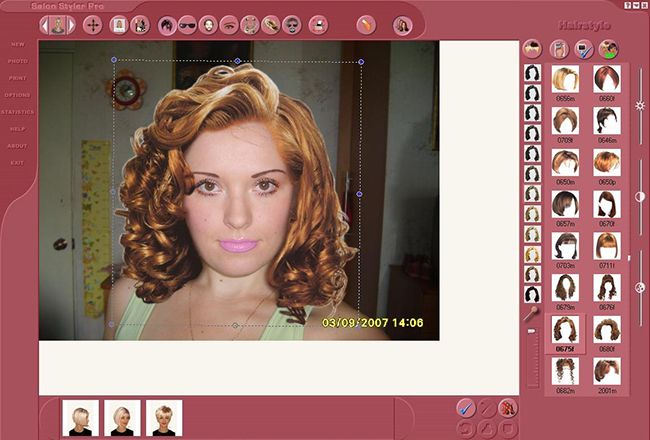Click the blue checkmark apply icon
Image resolution: width=650 pixels, height=440 pixels.
tap(465, 407)
